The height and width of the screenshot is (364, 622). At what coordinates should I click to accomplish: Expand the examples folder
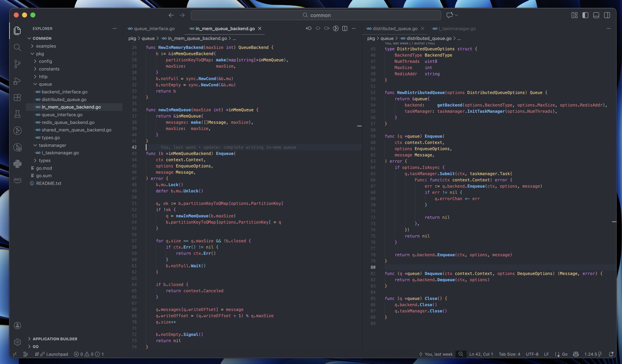click(x=46, y=46)
